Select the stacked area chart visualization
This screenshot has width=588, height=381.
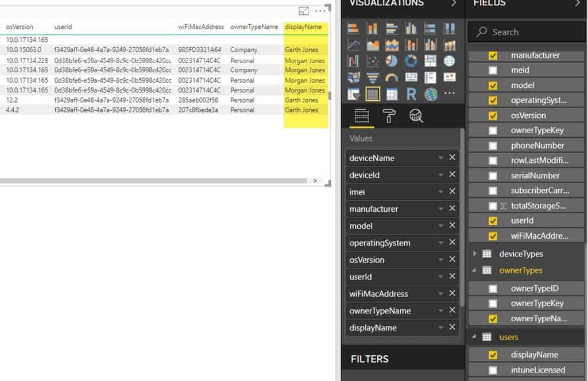click(392, 45)
